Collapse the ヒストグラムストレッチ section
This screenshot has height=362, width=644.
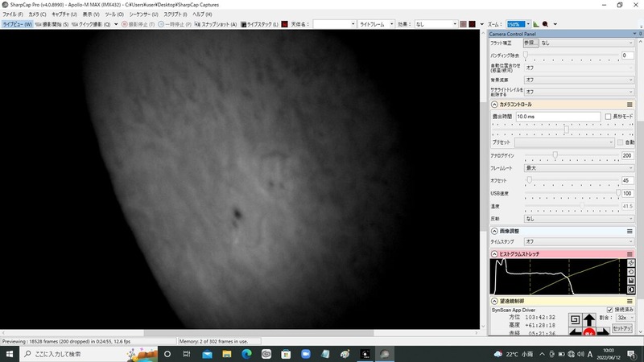pyautogui.click(x=494, y=254)
